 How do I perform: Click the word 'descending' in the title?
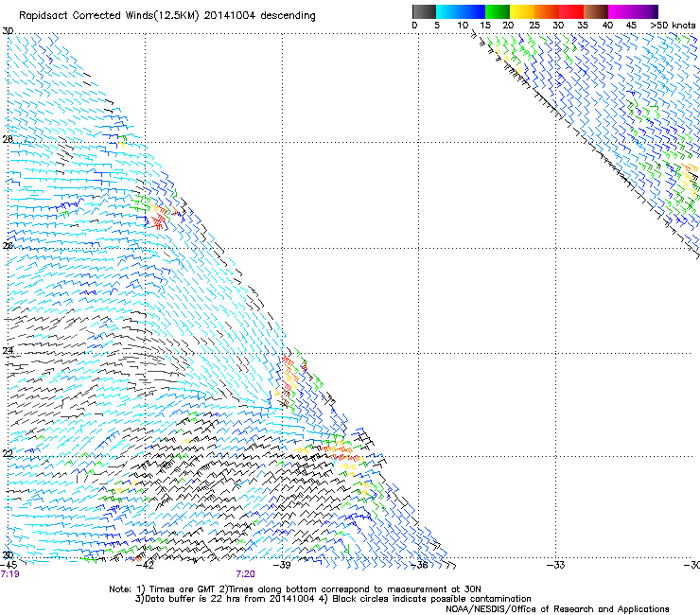coord(288,16)
